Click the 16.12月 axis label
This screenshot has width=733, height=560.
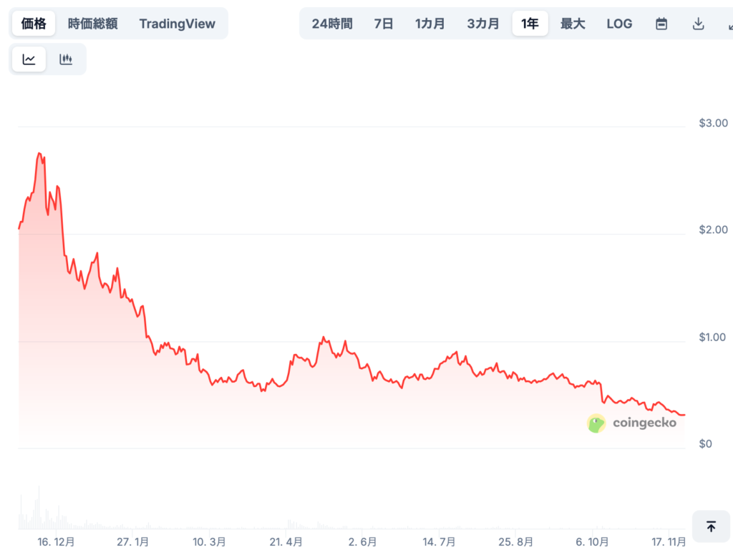coord(56,542)
